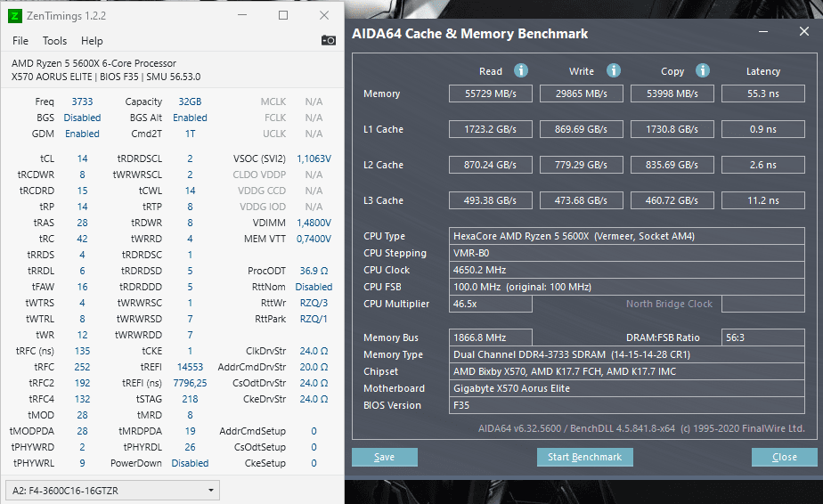
Task: Click the Memory Write value 29865 MB/s
Action: (581, 93)
